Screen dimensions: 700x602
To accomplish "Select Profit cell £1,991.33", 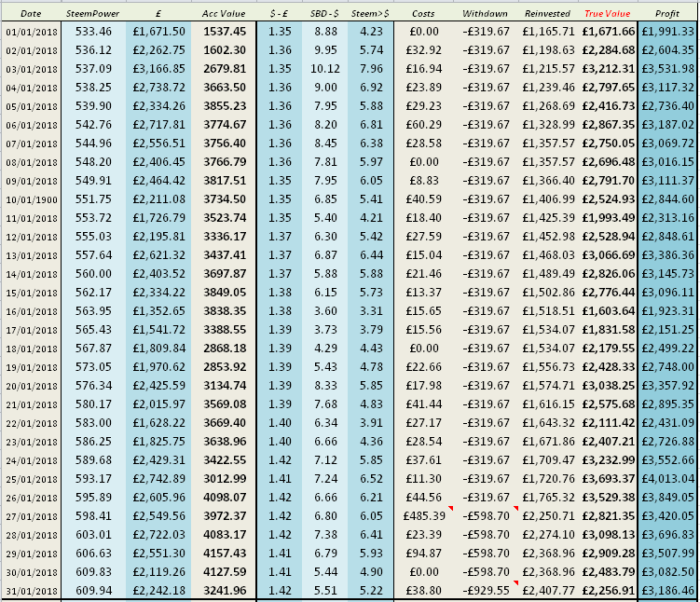I will pyautogui.click(x=668, y=32).
